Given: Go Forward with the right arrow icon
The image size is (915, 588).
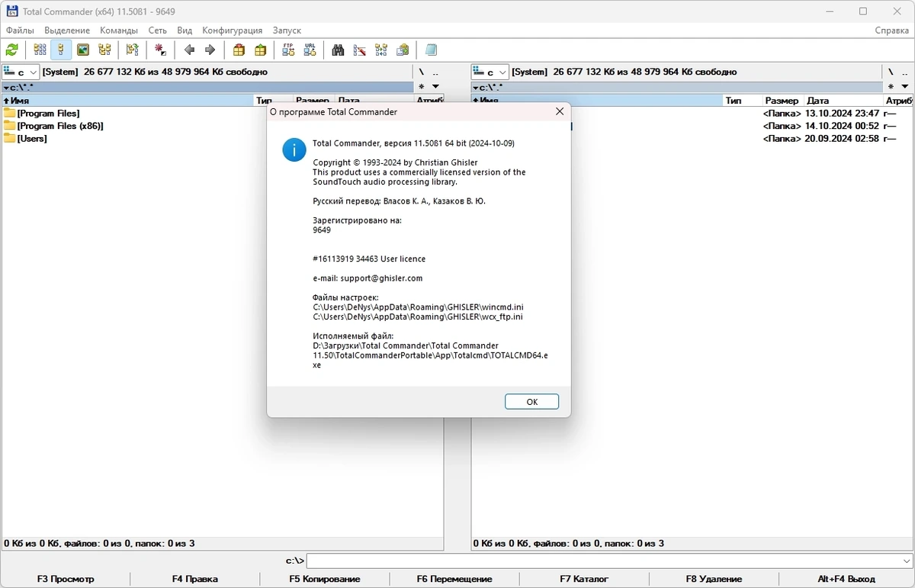Looking at the screenshot, I should pos(210,50).
